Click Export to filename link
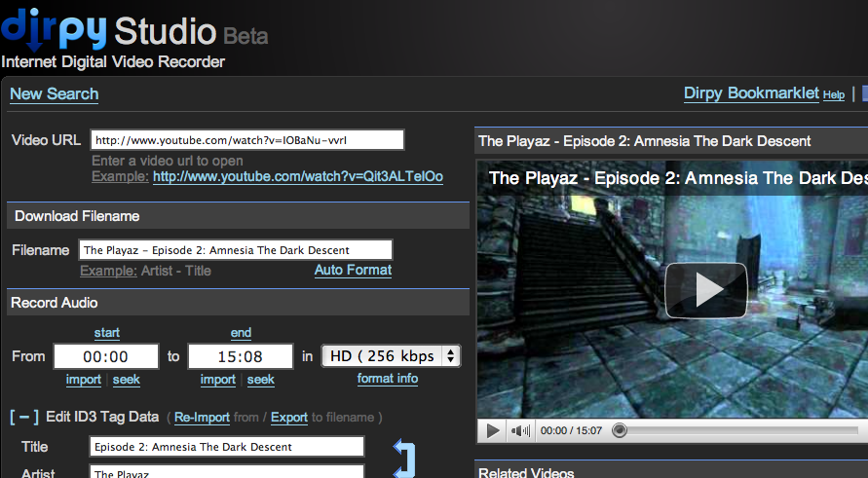 pos(289,417)
